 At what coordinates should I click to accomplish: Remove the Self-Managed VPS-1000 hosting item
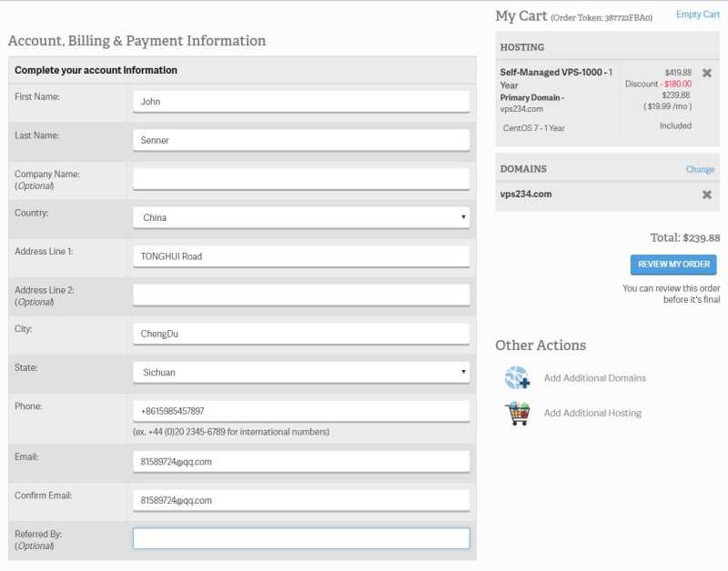pos(707,73)
